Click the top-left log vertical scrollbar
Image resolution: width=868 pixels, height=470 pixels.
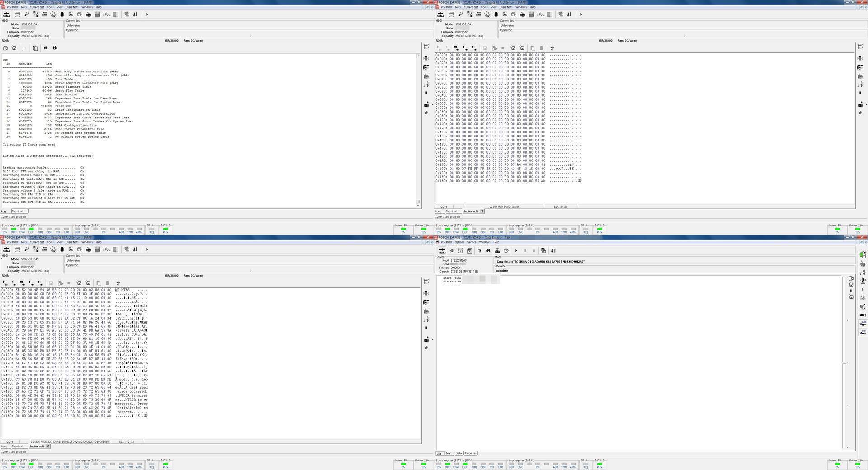click(418, 130)
